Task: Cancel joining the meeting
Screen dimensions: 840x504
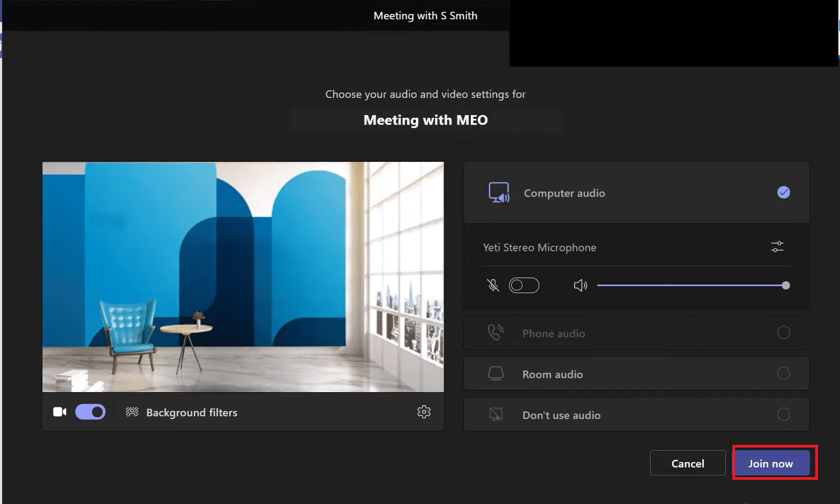Action: coord(688,463)
